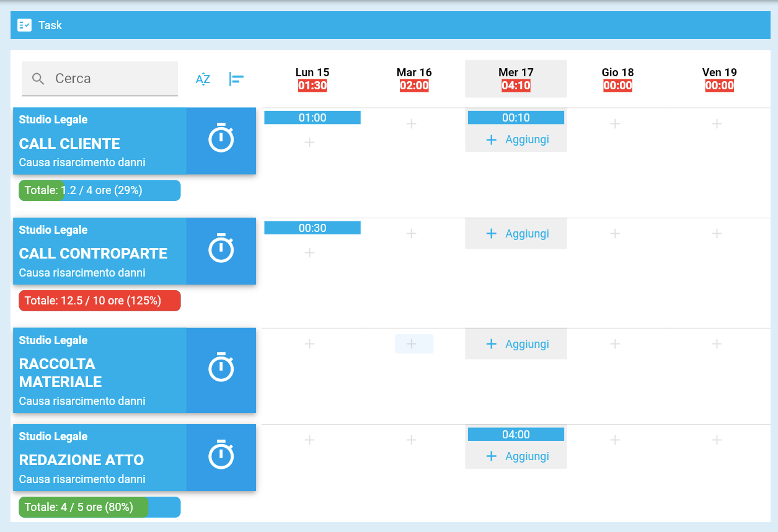Sort tasks alphabetically with AZ icon
The height and width of the screenshot is (532, 778).
[203, 79]
